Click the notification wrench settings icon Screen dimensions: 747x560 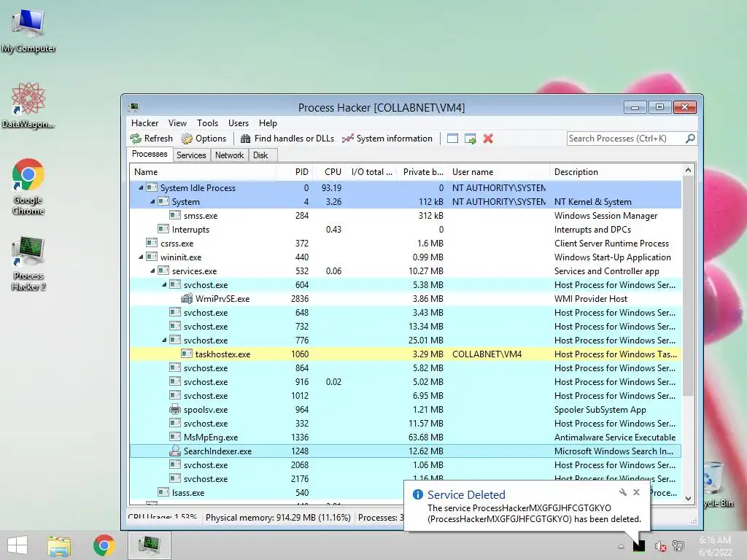click(x=623, y=492)
